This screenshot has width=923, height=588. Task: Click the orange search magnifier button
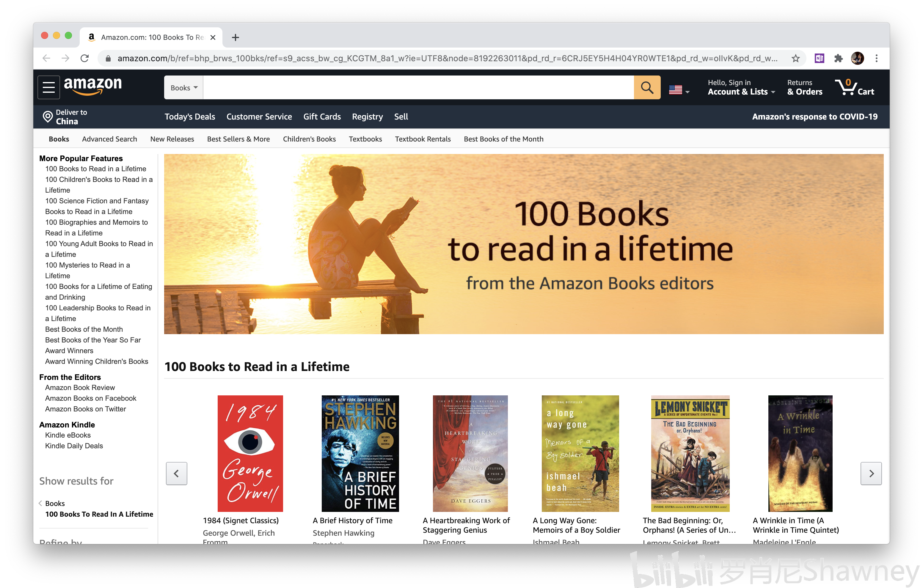coord(647,87)
